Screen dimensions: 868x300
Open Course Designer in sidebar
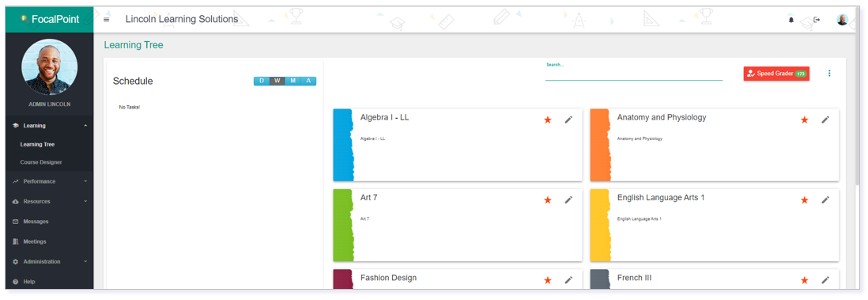(41, 162)
